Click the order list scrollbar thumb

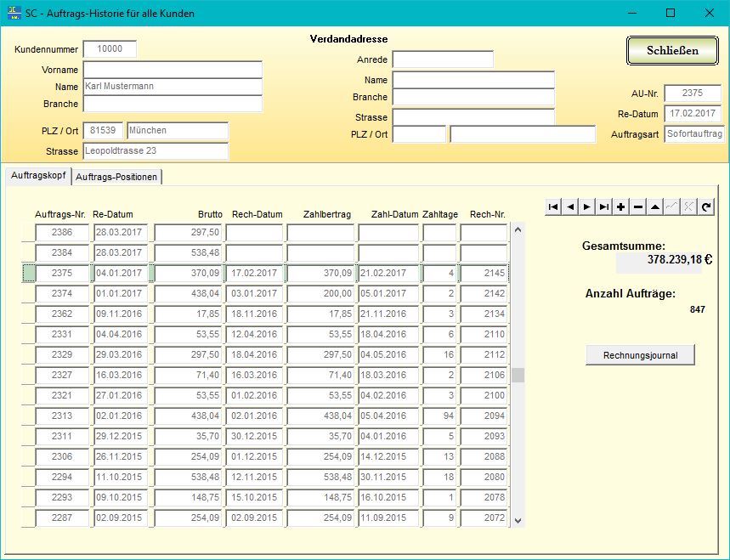(518, 375)
